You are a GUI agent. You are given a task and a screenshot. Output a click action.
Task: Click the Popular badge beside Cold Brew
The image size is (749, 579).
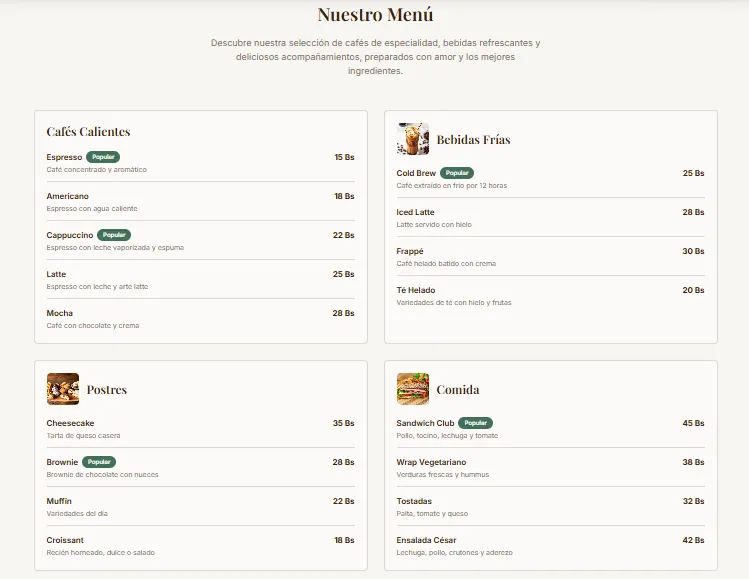tap(457, 173)
